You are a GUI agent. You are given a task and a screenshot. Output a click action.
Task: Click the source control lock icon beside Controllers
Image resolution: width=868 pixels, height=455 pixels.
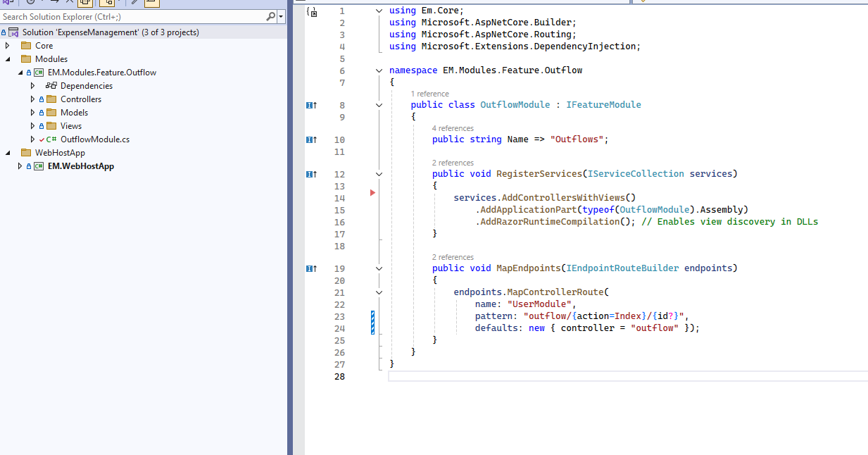point(42,99)
